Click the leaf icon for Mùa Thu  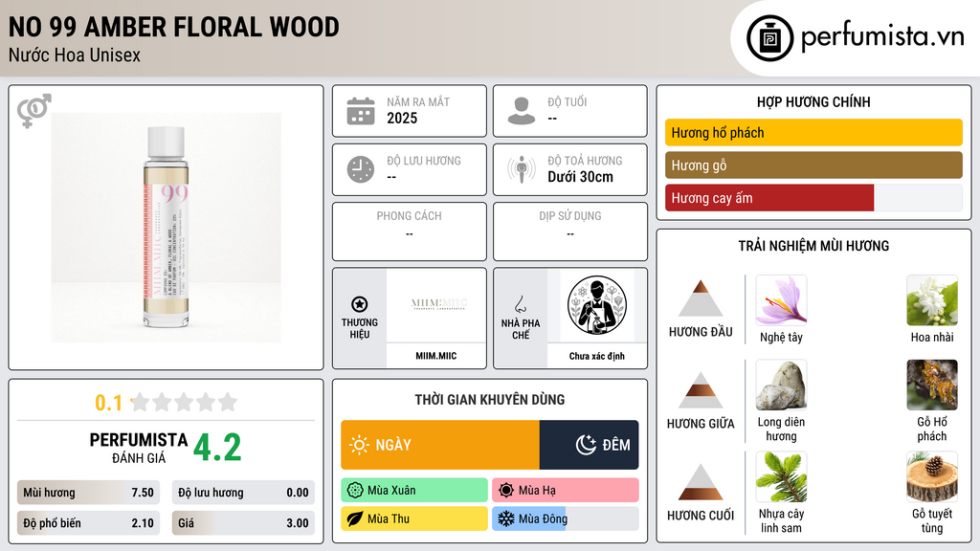click(x=355, y=519)
